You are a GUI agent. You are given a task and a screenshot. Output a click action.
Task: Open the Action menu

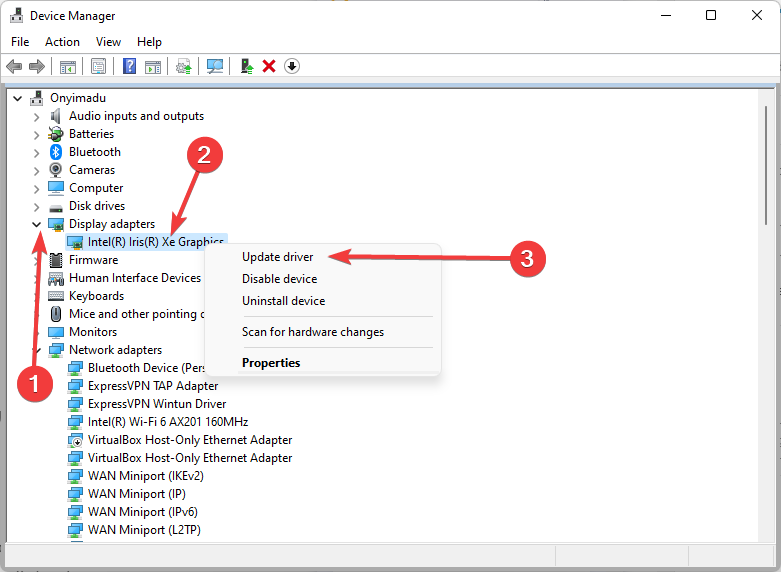62,42
